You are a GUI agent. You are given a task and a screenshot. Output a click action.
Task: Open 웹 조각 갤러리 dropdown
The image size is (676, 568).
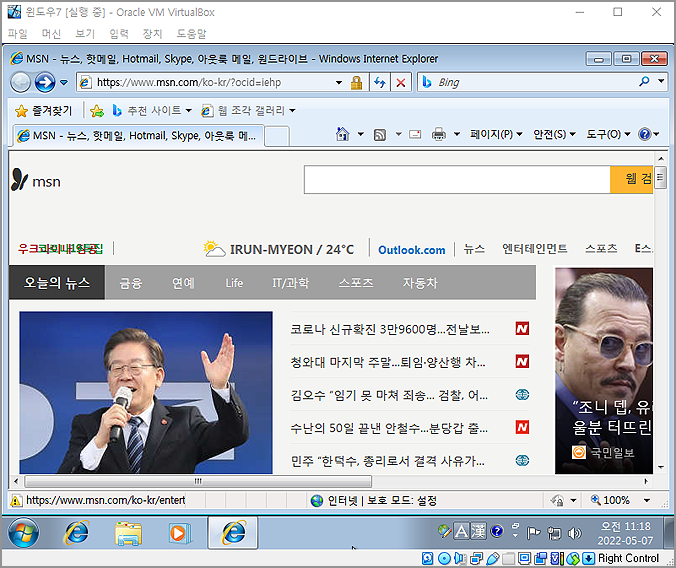(248, 111)
